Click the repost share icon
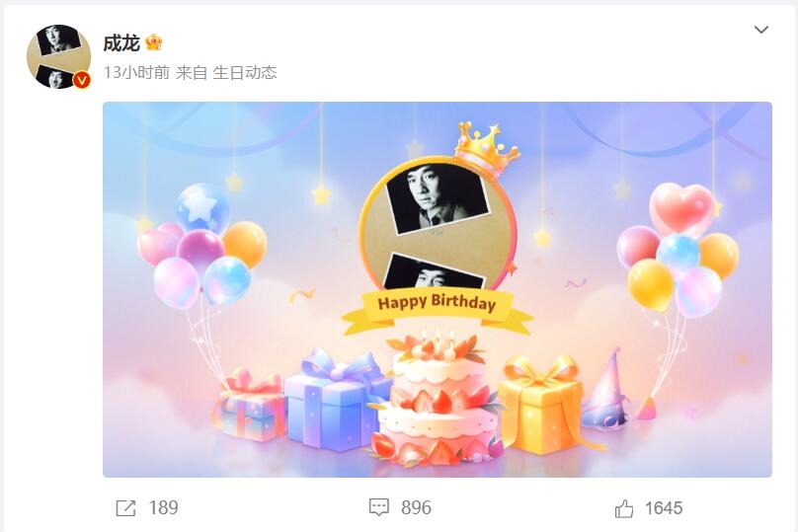798x532 pixels. [125, 508]
